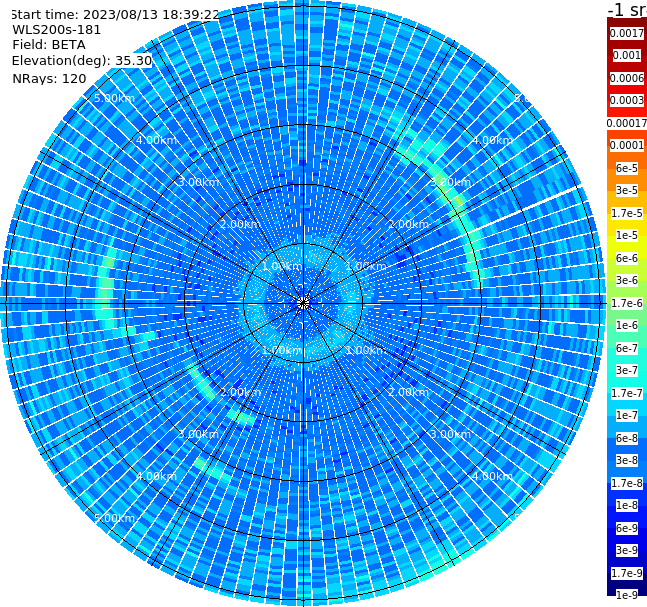This screenshot has width=647, height=607.
Task: Select the 1e-8 colorbar tick label
Action: click(627, 505)
